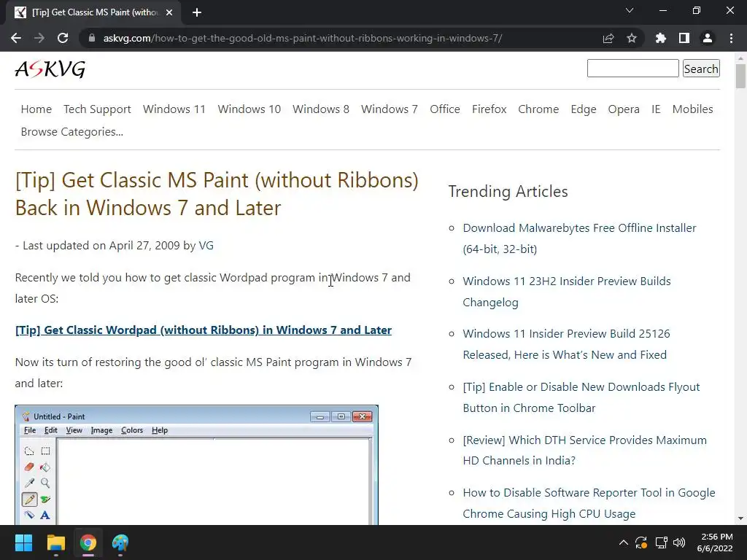Open Chrome three-dot menu
747x560 pixels.
731,38
